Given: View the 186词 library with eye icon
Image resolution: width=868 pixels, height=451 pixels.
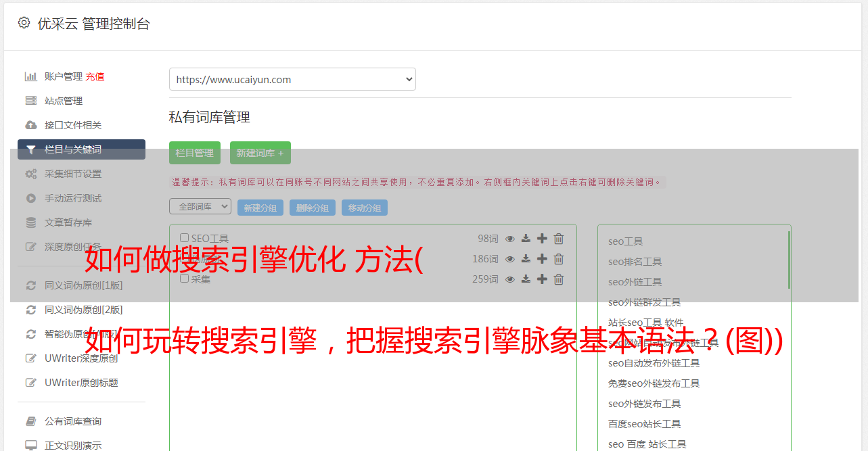Looking at the screenshot, I should [x=510, y=259].
